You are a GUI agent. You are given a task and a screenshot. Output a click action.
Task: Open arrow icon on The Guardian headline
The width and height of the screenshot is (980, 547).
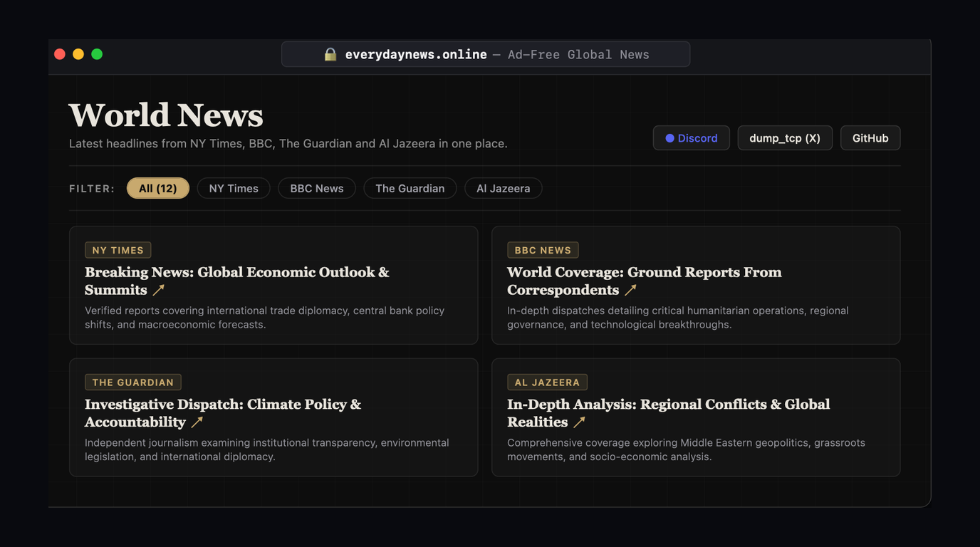pyautogui.click(x=197, y=422)
